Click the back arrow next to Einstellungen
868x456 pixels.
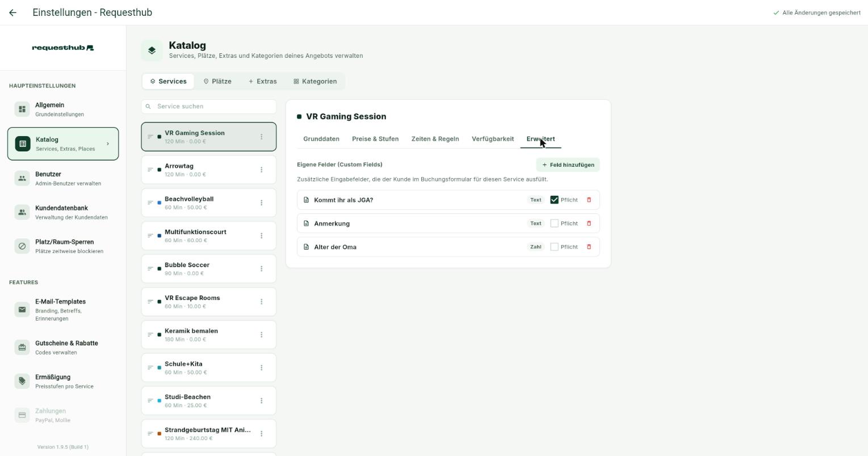tap(12, 12)
